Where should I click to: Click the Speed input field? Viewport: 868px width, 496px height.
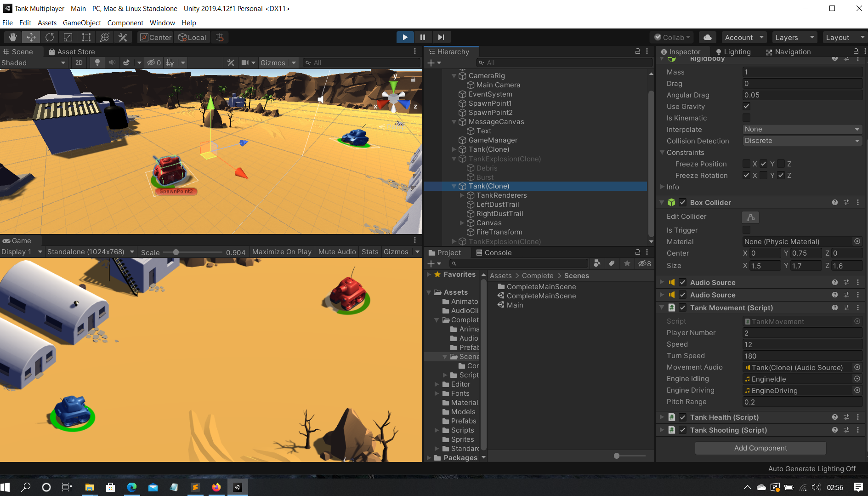coord(802,344)
